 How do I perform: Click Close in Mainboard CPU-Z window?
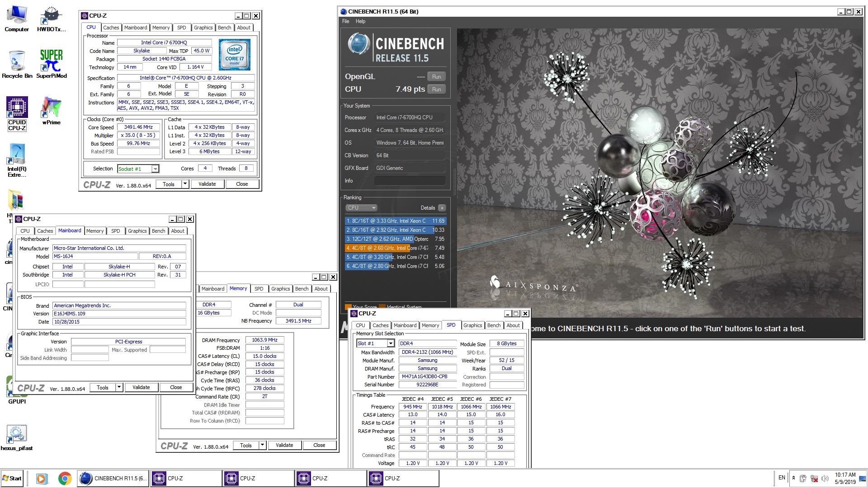click(x=176, y=388)
